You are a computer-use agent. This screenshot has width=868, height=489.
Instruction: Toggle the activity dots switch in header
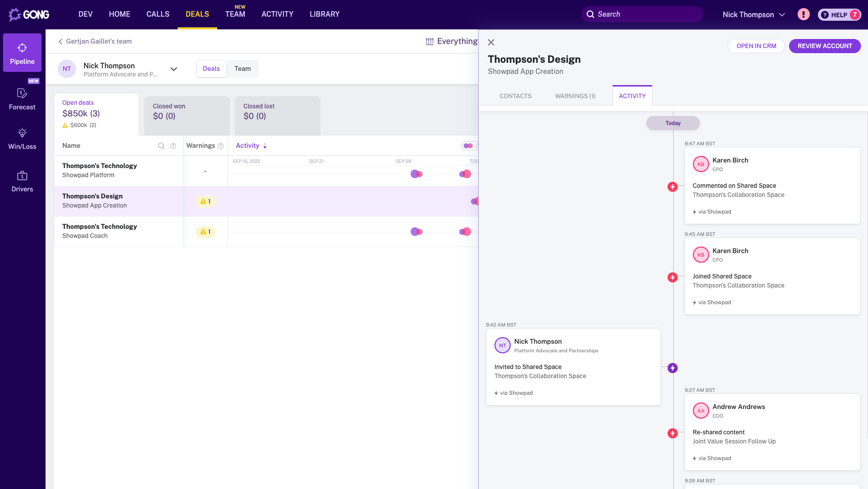tap(468, 146)
